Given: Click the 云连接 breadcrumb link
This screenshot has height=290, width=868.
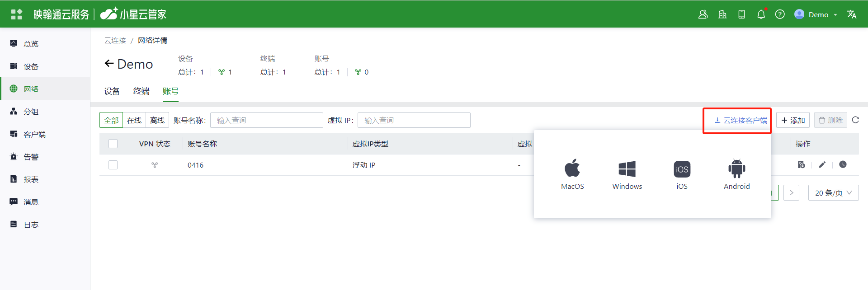Looking at the screenshot, I should (115, 41).
